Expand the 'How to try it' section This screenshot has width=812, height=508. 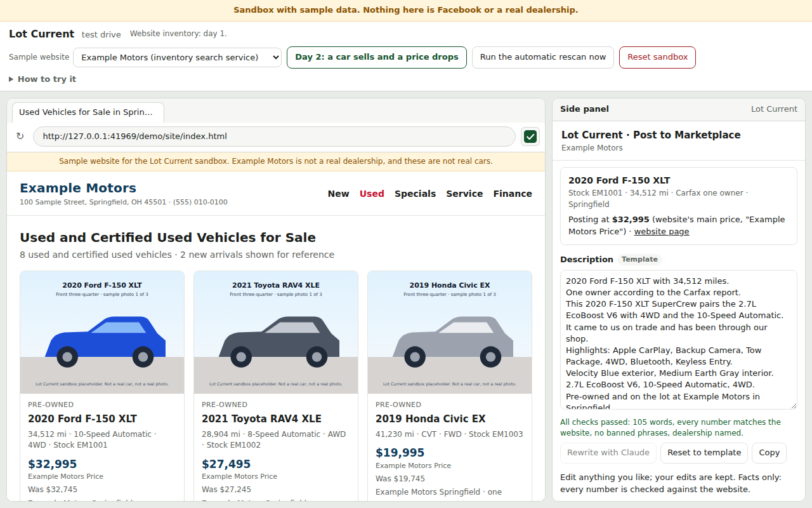pos(43,79)
